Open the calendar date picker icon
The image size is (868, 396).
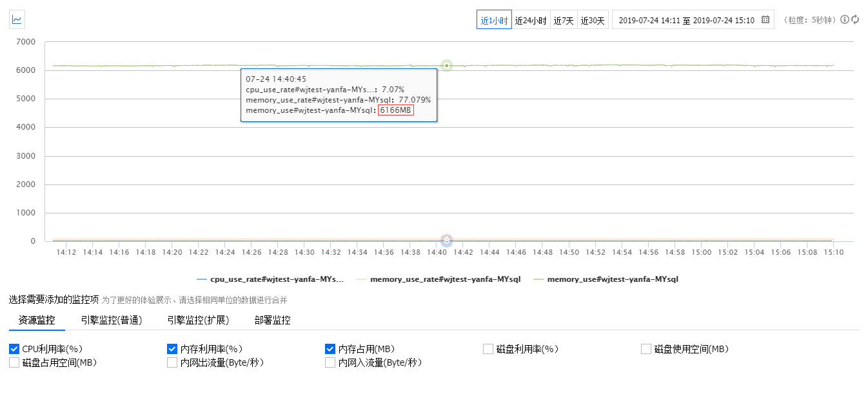pos(765,20)
